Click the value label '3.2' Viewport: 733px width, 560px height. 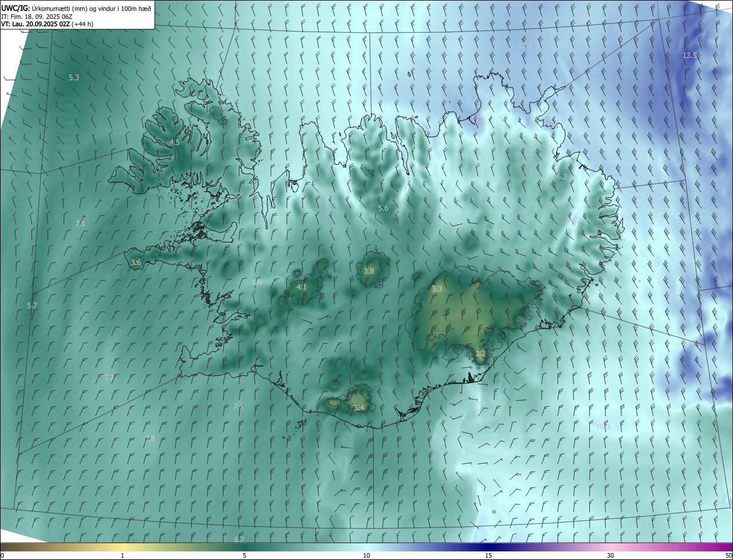pyautogui.click(x=480, y=354)
